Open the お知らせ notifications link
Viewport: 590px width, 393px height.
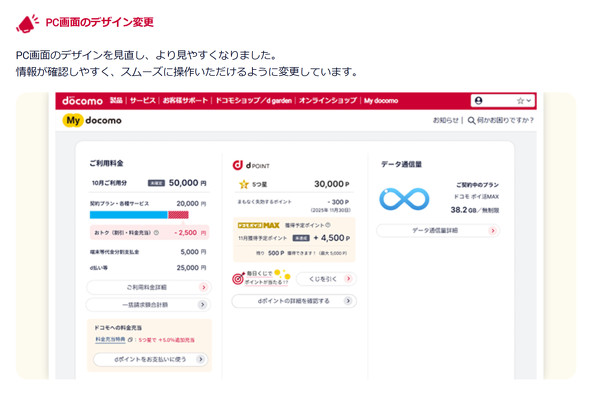pyautogui.click(x=446, y=120)
